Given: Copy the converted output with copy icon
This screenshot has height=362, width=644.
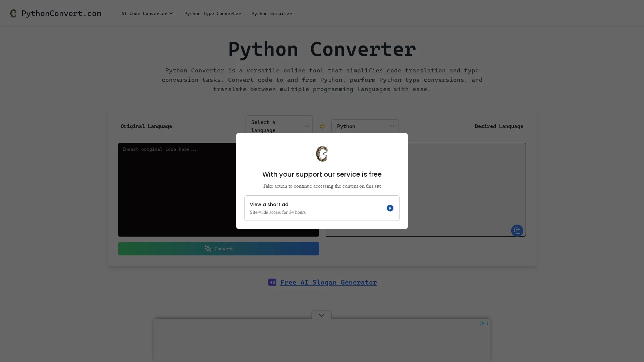Looking at the screenshot, I should tap(517, 231).
